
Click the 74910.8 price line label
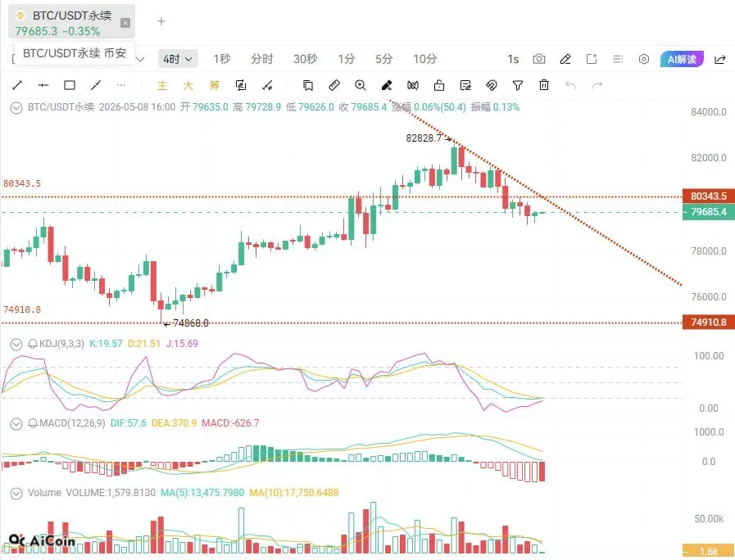(x=708, y=322)
